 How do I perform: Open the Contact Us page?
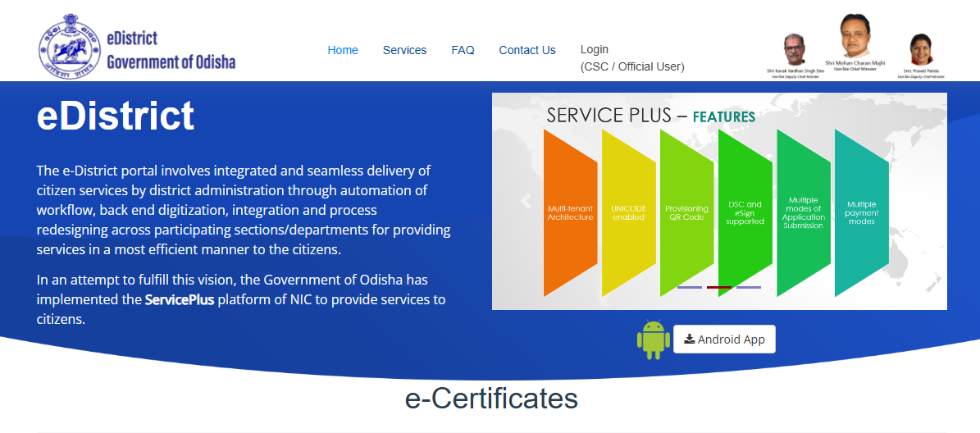[x=527, y=50]
